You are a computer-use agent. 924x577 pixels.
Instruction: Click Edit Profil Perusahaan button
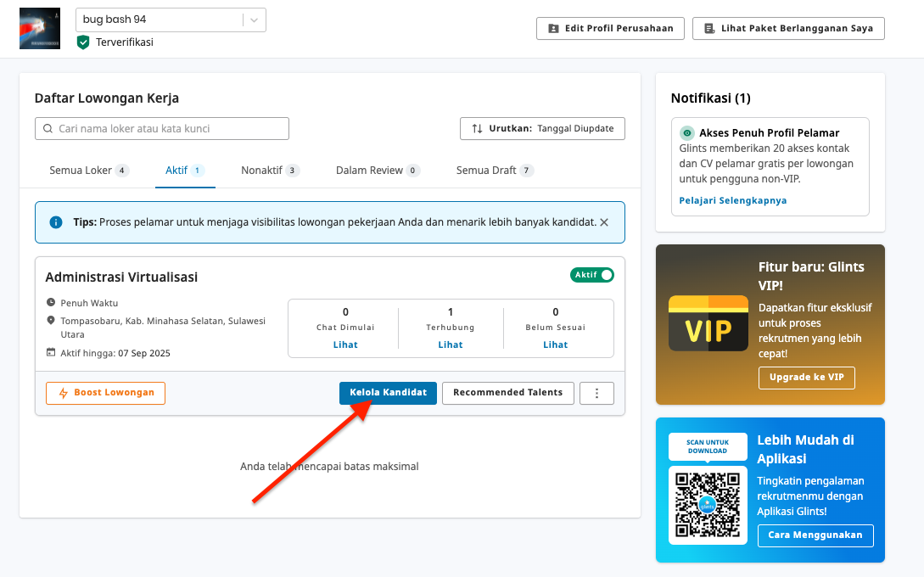[610, 28]
